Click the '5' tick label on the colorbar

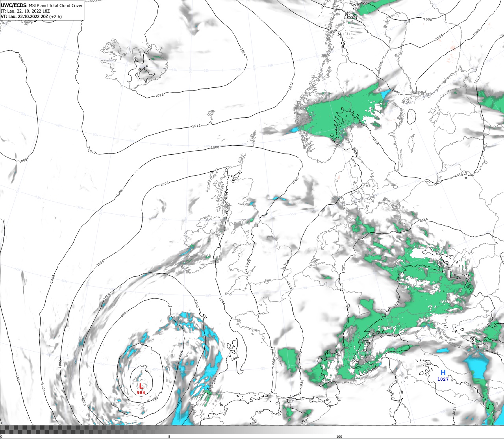click(x=169, y=437)
